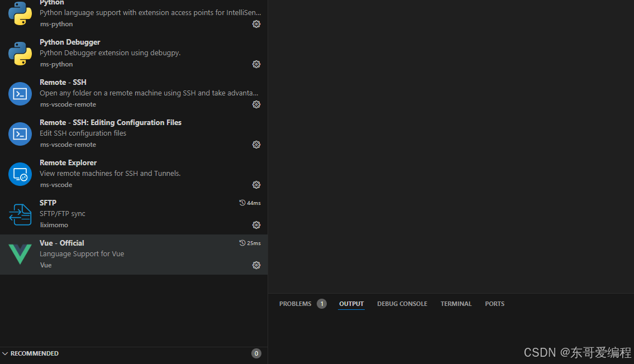Click the Remote Explorer monitor icon
Viewport: 634px width, 364px height.
click(x=20, y=174)
